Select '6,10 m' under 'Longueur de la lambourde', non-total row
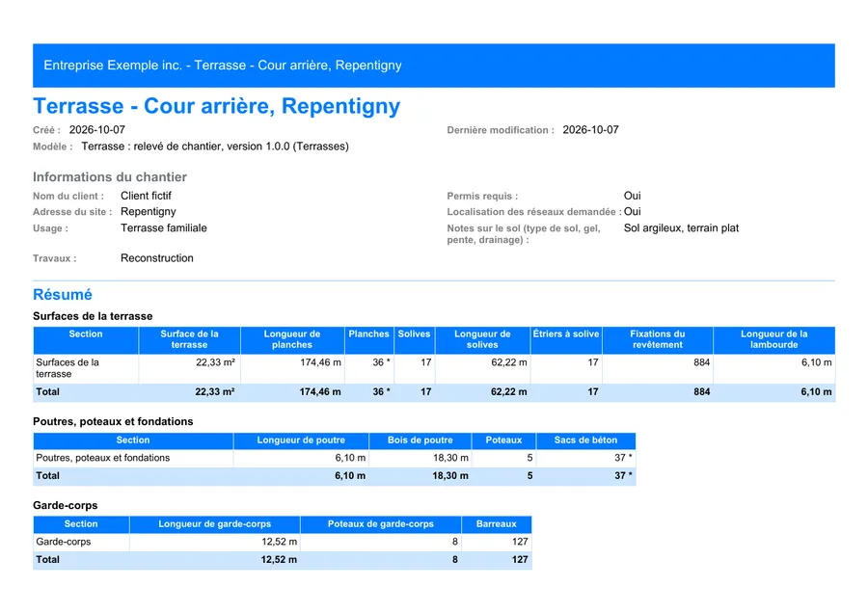Image resolution: width=868 pixels, height=613 pixels. coord(816,362)
